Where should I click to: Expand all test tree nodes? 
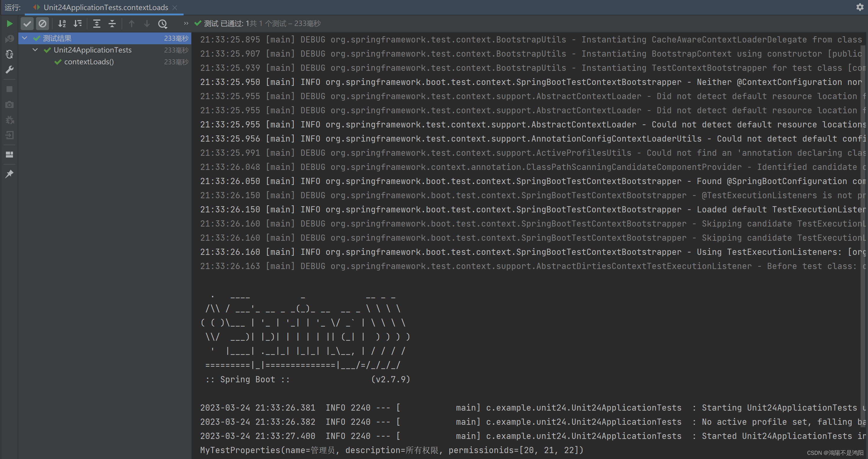97,24
